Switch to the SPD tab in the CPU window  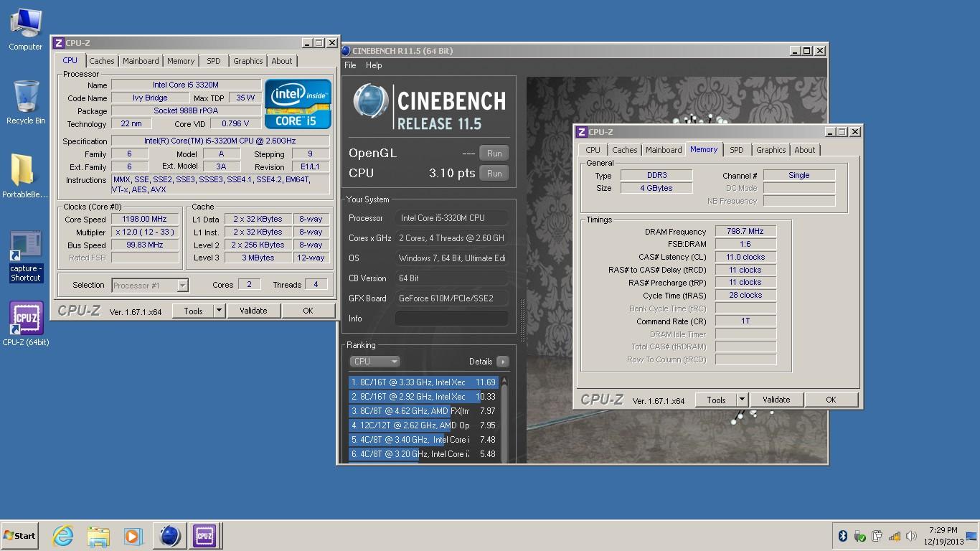(x=214, y=61)
